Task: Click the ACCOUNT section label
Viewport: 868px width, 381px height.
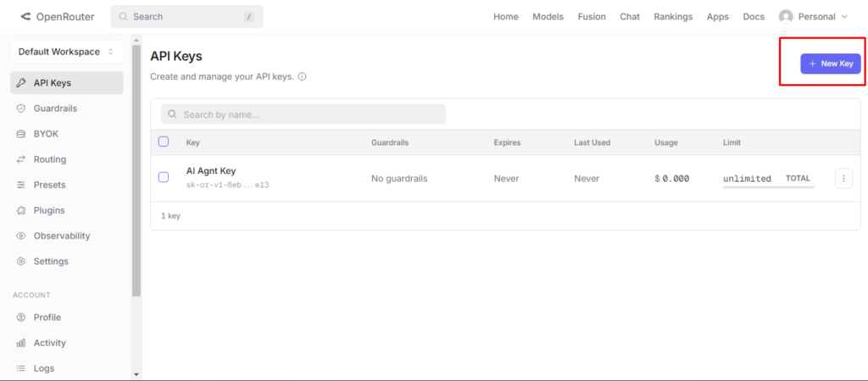Action: (31, 295)
